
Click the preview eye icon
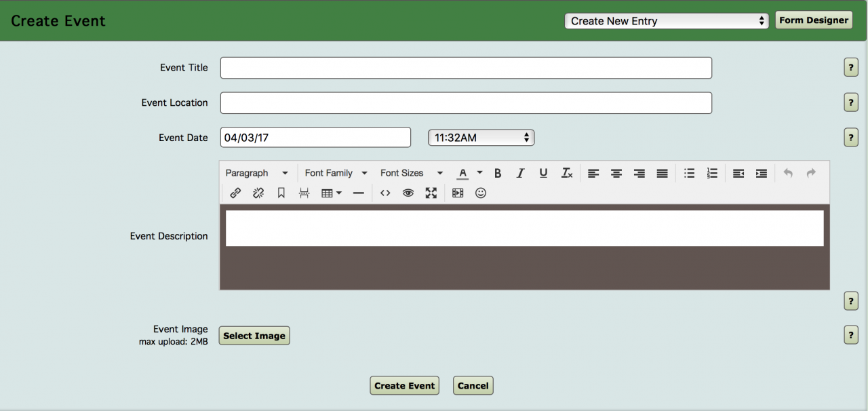pyautogui.click(x=408, y=193)
